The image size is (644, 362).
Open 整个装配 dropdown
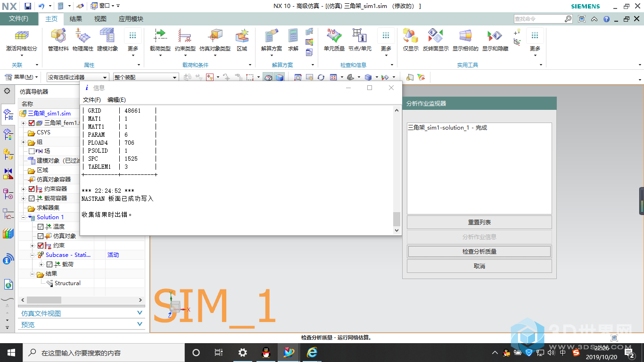click(146, 77)
